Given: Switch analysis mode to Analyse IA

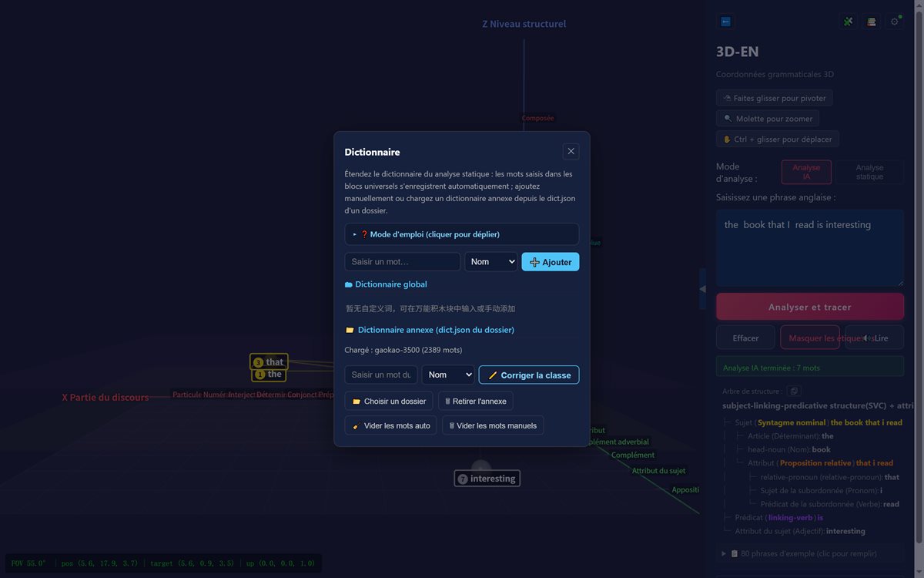Looking at the screenshot, I should (806, 172).
